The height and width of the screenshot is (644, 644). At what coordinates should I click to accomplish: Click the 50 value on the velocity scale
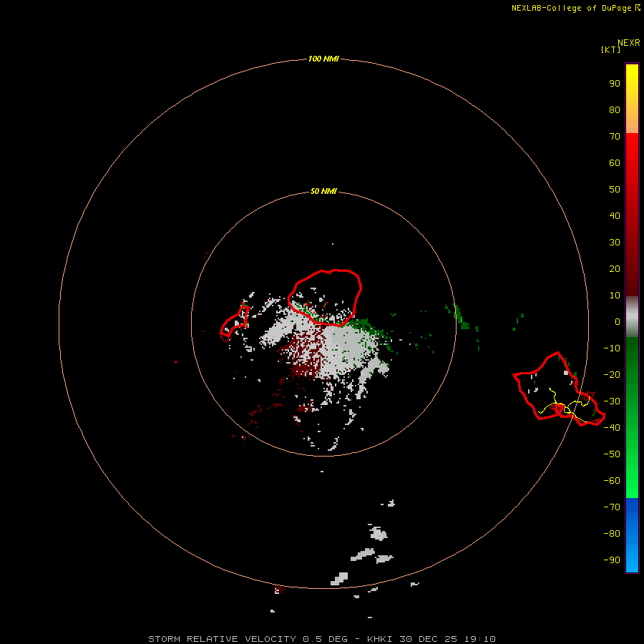click(615, 190)
